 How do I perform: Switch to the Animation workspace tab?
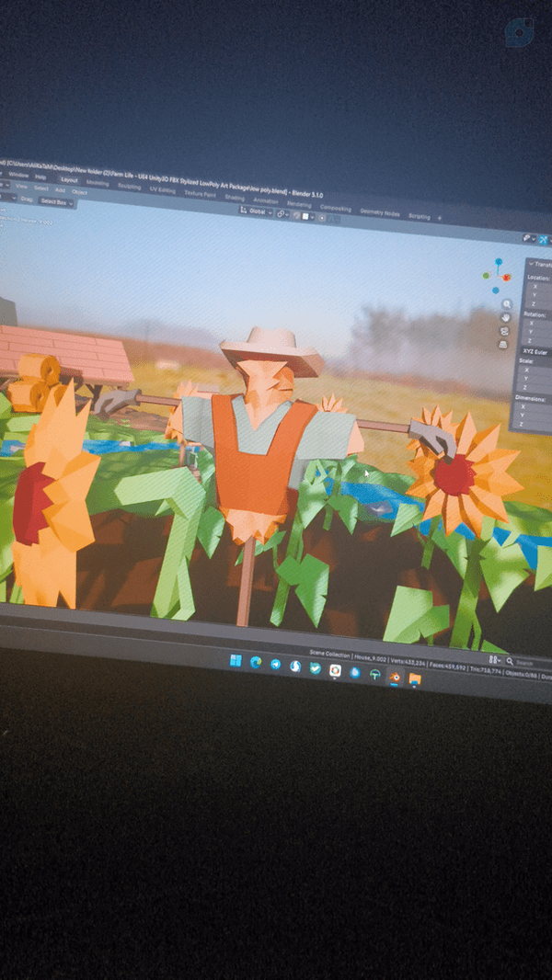click(x=266, y=200)
